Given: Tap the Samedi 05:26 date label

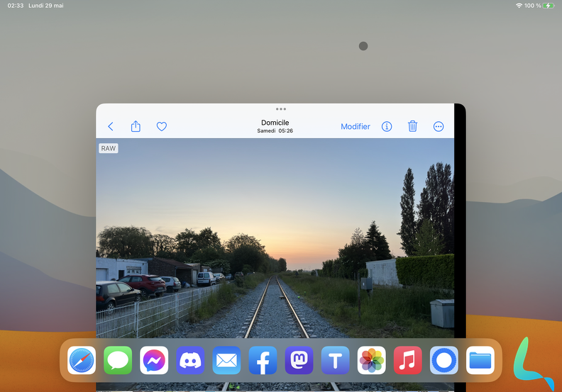Looking at the screenshot, I should click(x=275, y=130).
